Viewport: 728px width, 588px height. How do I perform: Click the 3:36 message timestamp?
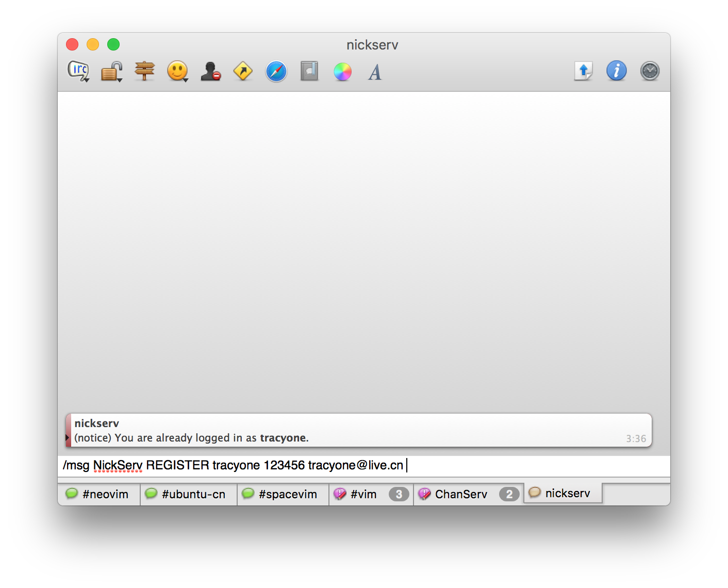click(x=636, y=438)
